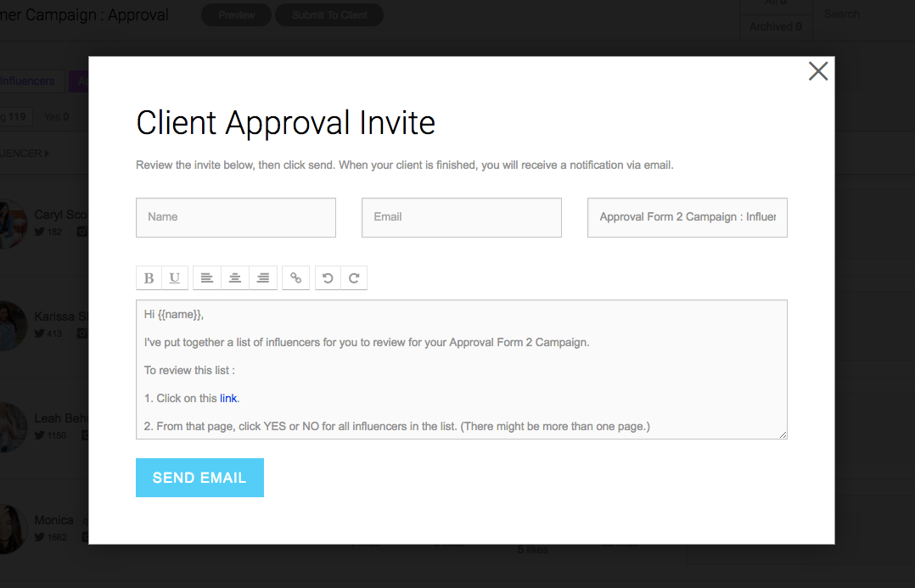915x588 pixels.
Task: Click the Monica influencer name in background
Action: coord(53,520)
